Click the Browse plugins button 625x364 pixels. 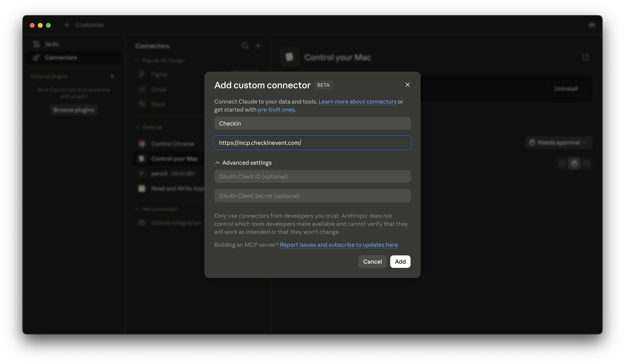tap(74, 110)
